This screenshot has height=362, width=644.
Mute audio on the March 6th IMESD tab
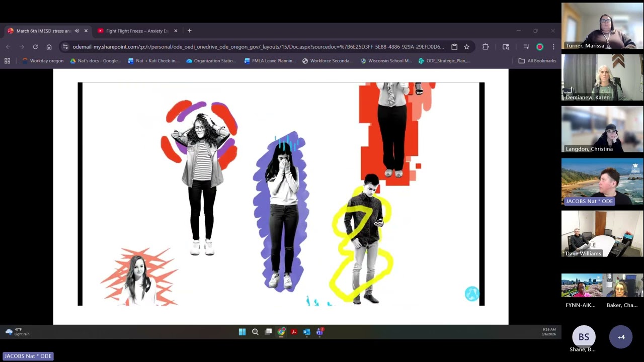(77, 31)
